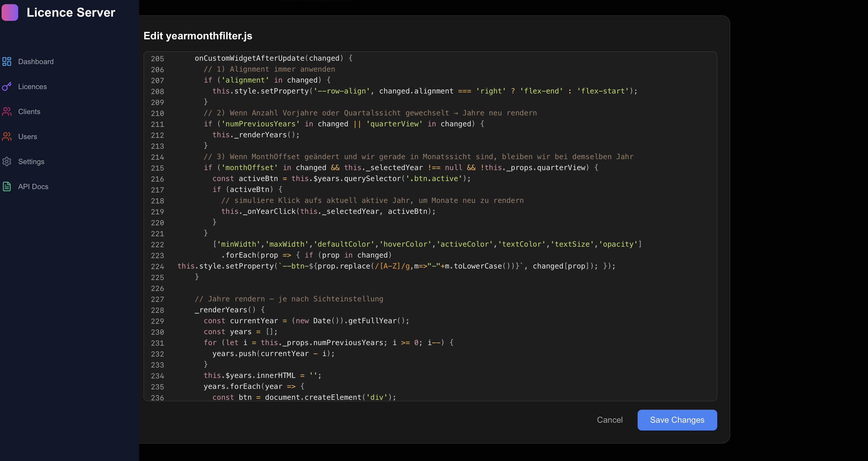This screenshot has width=868, height=461.
Task: Click line number 224 in the editor
Action: [x=157, y=266]
